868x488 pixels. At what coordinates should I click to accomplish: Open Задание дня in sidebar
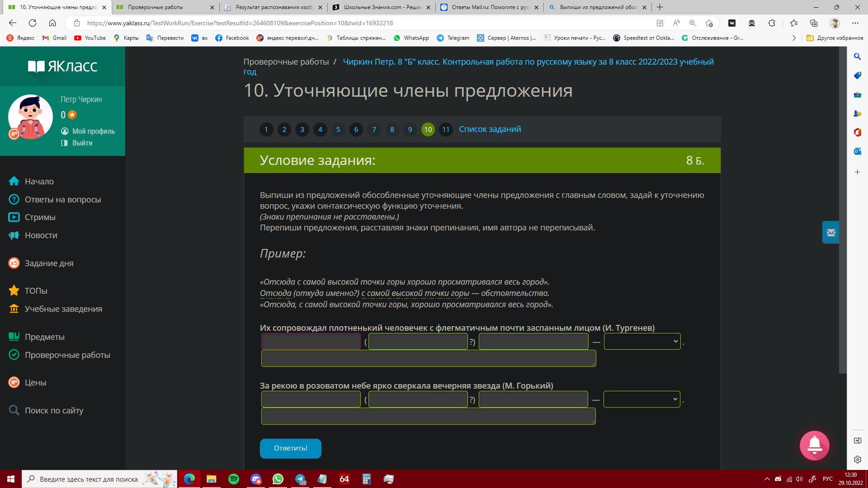49,263
